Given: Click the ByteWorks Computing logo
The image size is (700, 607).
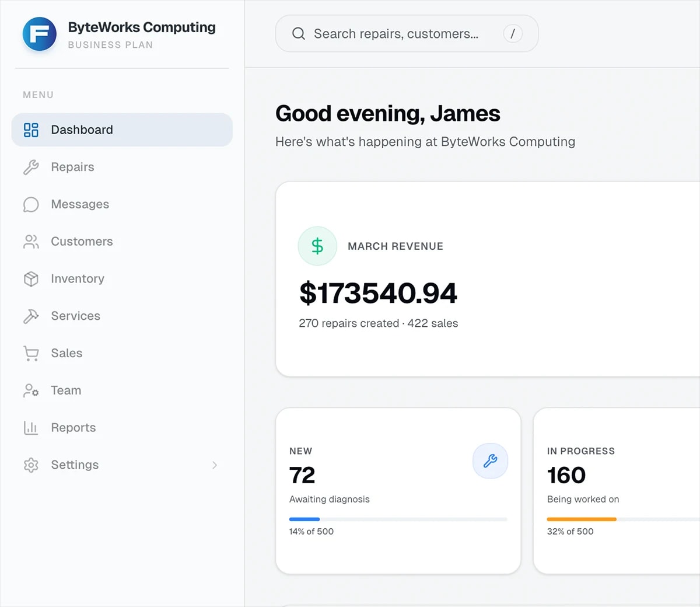Looking at the screenshot, I should click(x=40, y=34).
